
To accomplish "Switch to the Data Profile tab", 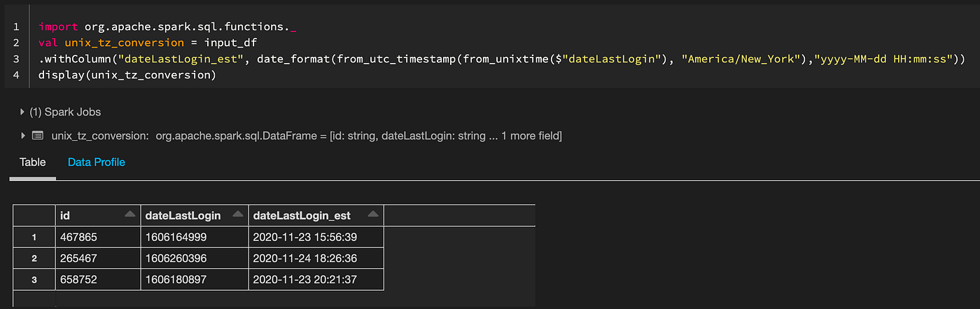I will coord(96,163).
